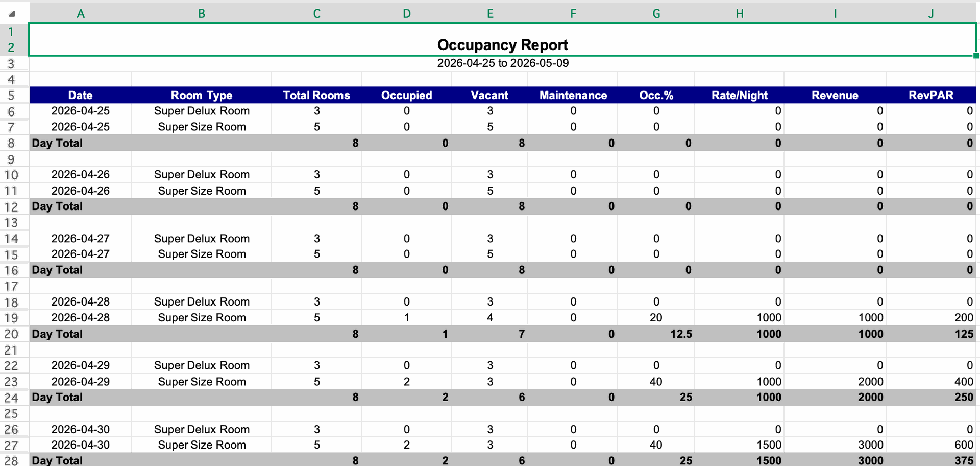
Task: Select "Super Delux Room" for 2026-04-29
Action: (202, 365)
